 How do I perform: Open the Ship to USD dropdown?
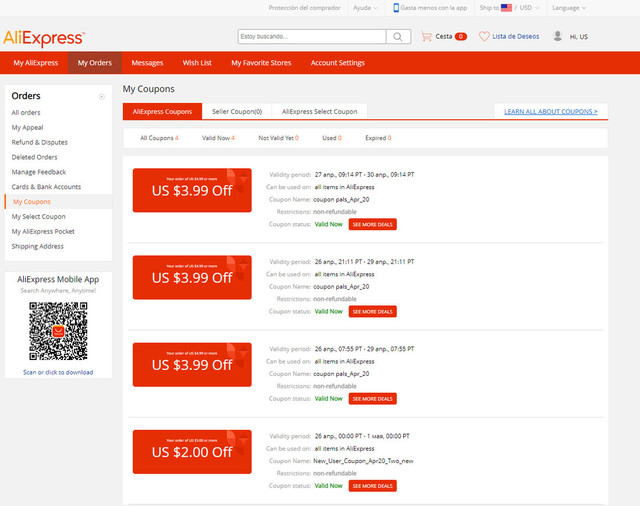[509, 8]
